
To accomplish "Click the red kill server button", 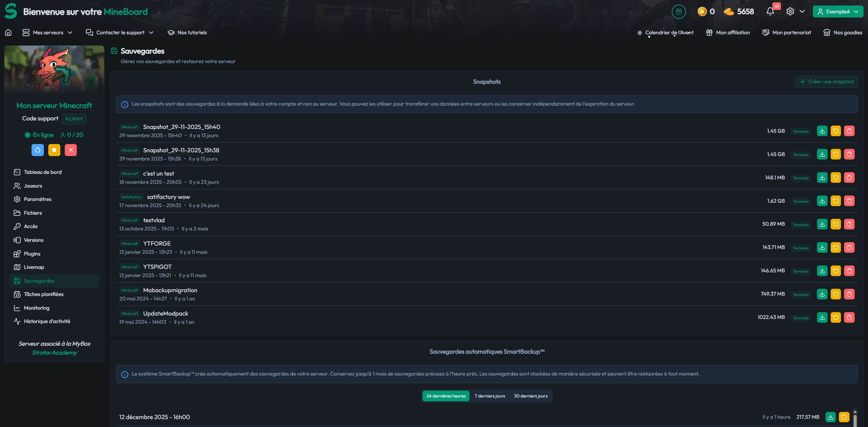I will click(71, 150).
